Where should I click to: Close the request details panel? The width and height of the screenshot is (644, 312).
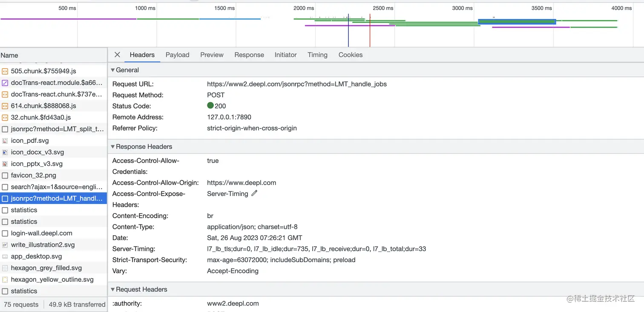click(117, 55)
